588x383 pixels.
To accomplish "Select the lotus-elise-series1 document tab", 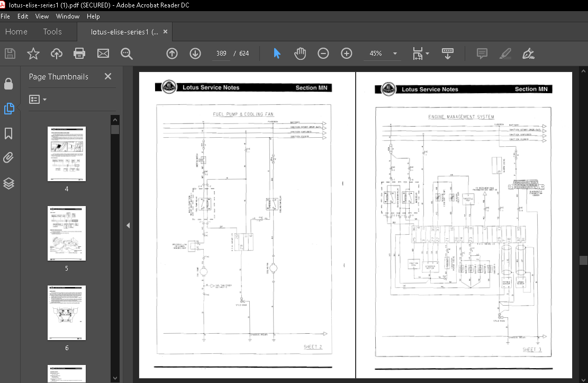I will 124,32.
